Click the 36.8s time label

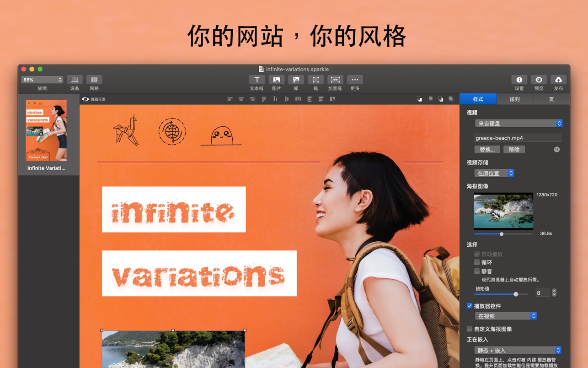click(x=546, y=233)
